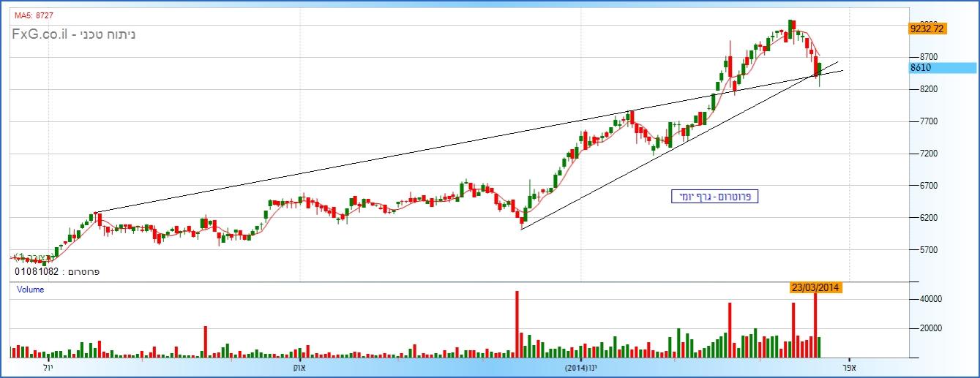Select the orange 9232.72 price tag
This screenshot has height=378, width=980.
point(927,29)
